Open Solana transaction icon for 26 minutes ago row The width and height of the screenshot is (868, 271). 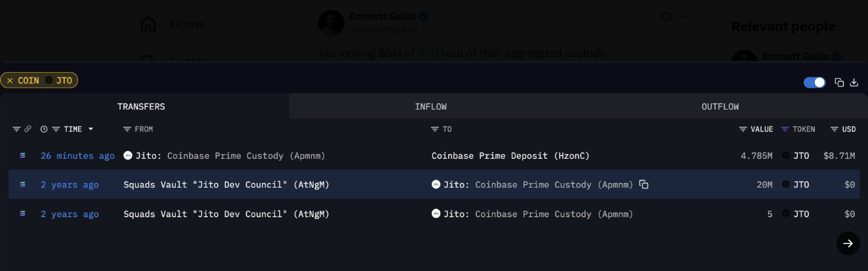pos(23,156)
